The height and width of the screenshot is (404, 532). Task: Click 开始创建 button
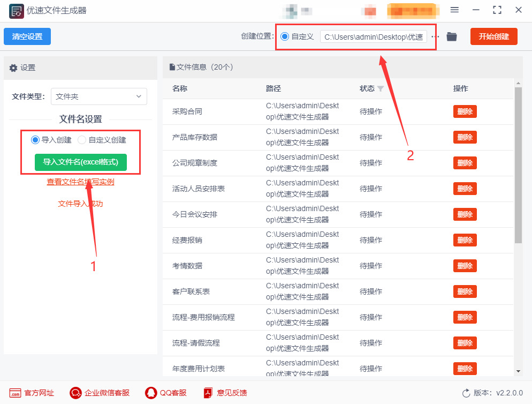coord(493,36)
